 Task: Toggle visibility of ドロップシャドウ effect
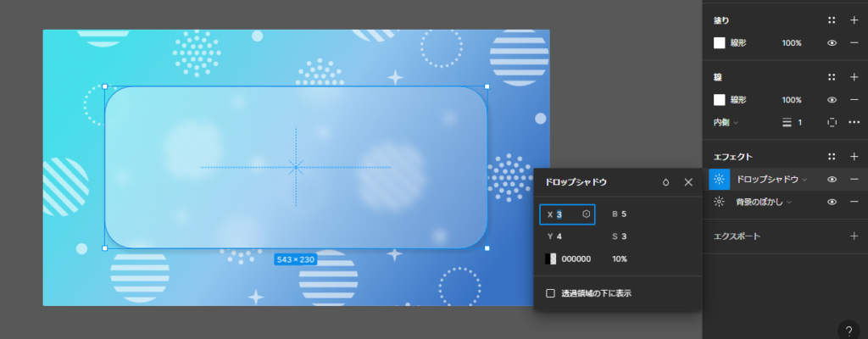click(832, 180)
